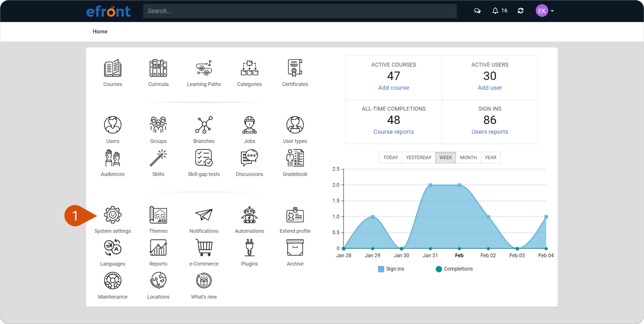This screenshot has height=324, width=644.
Task: Select the TODAY chart range tab
Action: 390,157
